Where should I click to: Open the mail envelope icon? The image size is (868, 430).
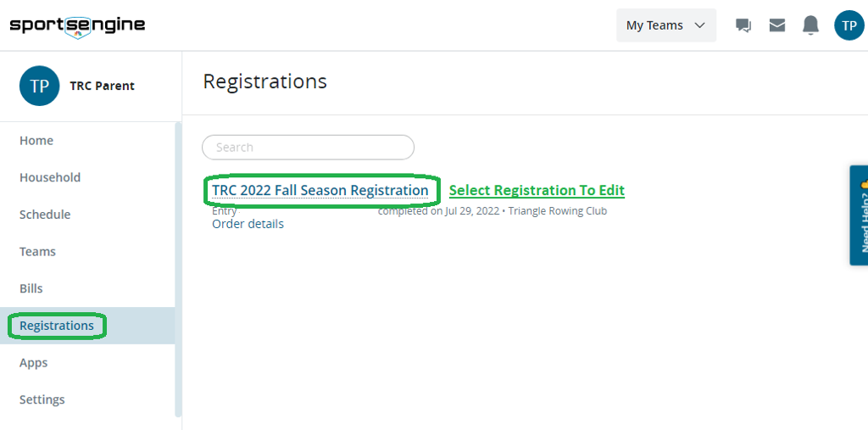click(x=777, y=25)
